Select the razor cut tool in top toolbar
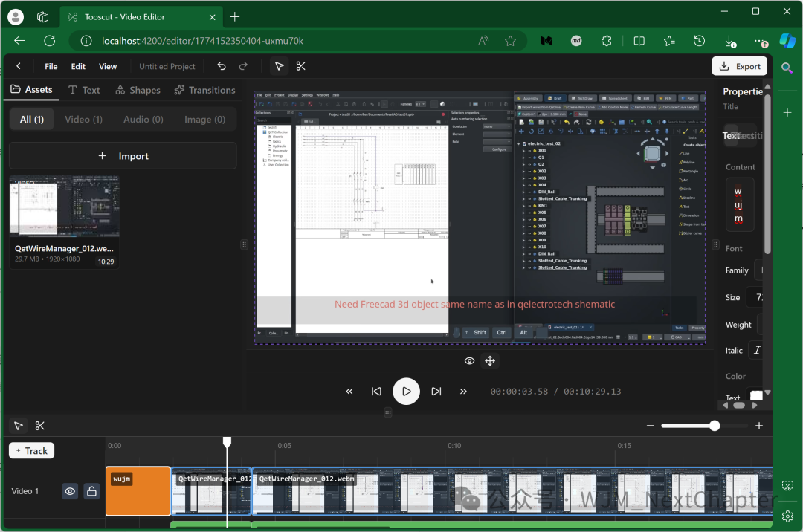Image resolution: width=803 pixels, height=532 pixels. click(x=300, y=66)
